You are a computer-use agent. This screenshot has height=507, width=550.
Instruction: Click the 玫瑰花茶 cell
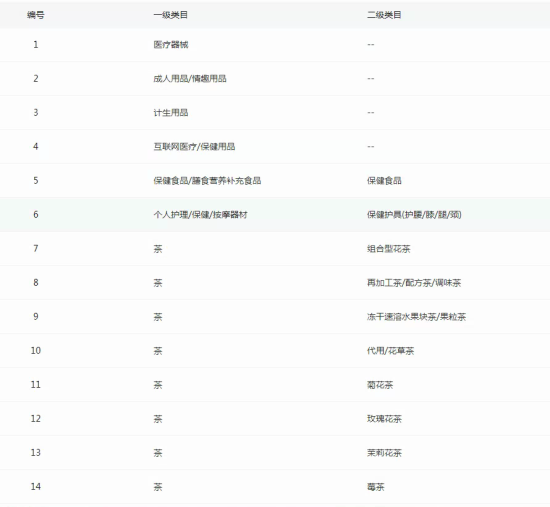point(384,419)
